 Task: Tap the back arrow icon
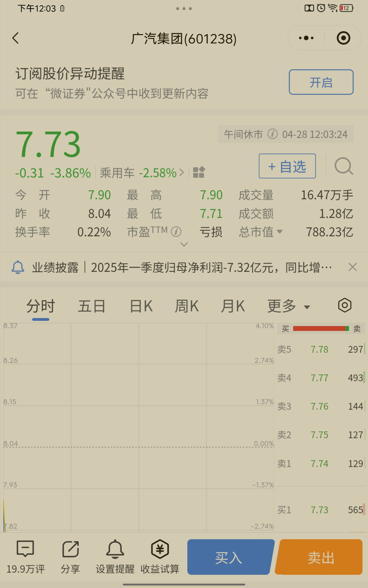pos(15,38)
